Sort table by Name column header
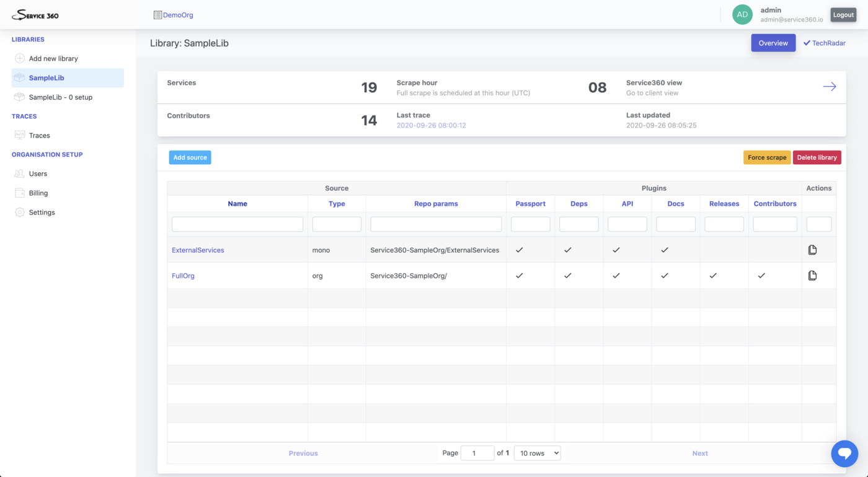Screen dimensions: 868x477 [x=237, y=203]
